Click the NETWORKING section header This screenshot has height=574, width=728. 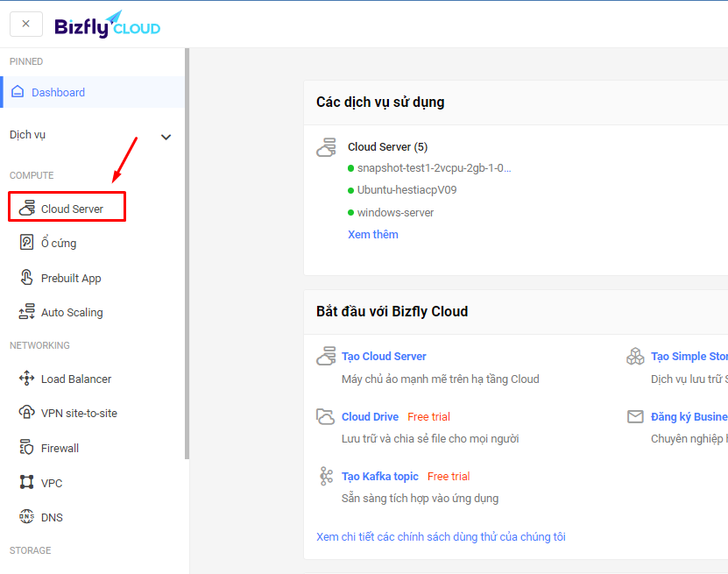point(39,345)
